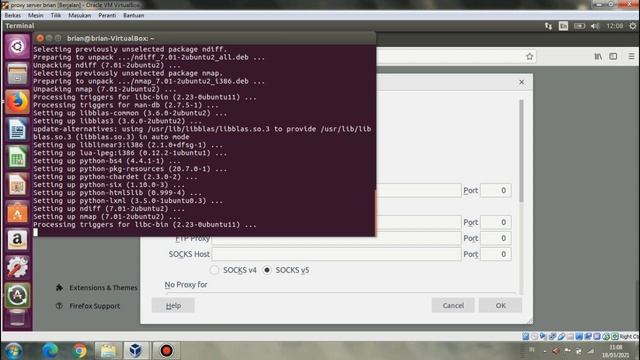The height and width of the screenshot is (360, 640).
Task: Toggle Firefox sidebar icon
Action: [x=613, y=57]
